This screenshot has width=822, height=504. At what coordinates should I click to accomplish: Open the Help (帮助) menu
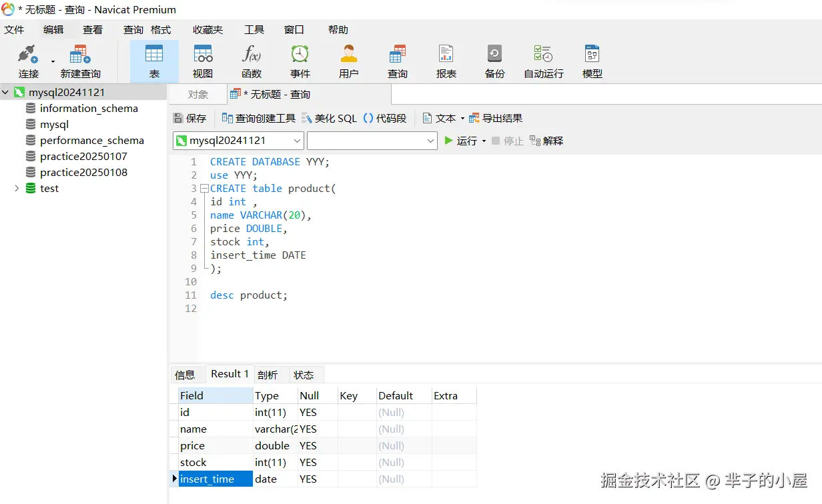pos(338,29)
